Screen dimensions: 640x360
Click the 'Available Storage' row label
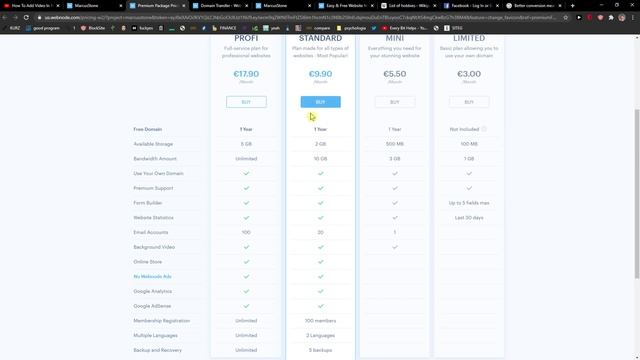click(x=153, y=144)
